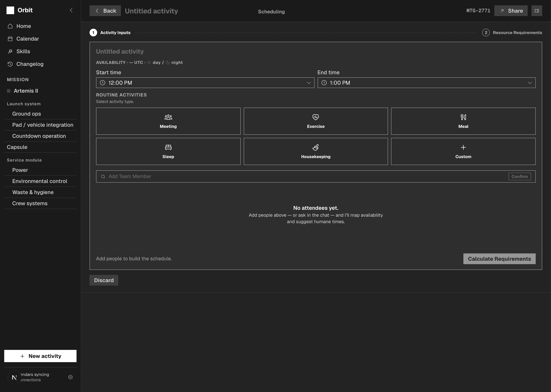The height and width of the screenshot is (392, 551).
Task: Select the Sleep activity type
Action: coord(168,151)
